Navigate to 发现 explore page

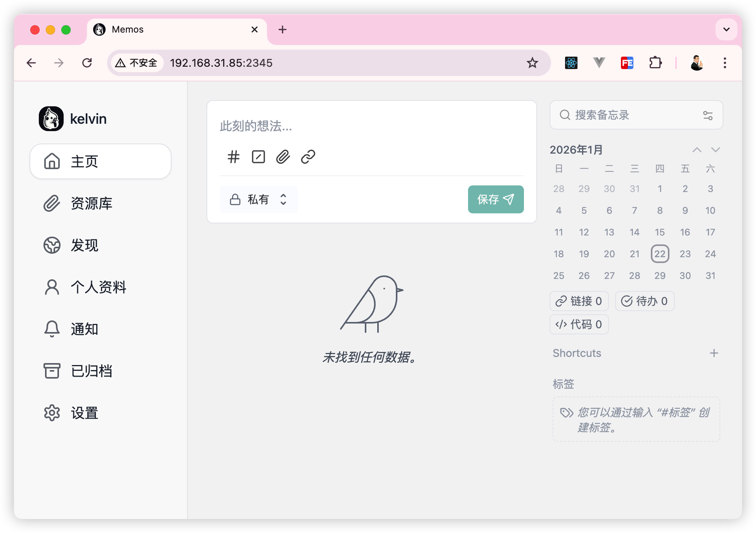(85, 245)
